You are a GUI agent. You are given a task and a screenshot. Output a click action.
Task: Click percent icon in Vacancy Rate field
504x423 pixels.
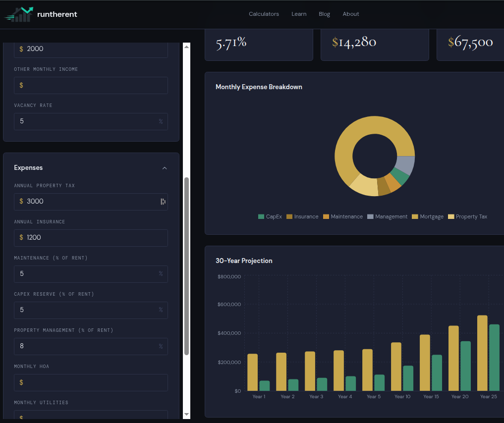coord(160,121)
